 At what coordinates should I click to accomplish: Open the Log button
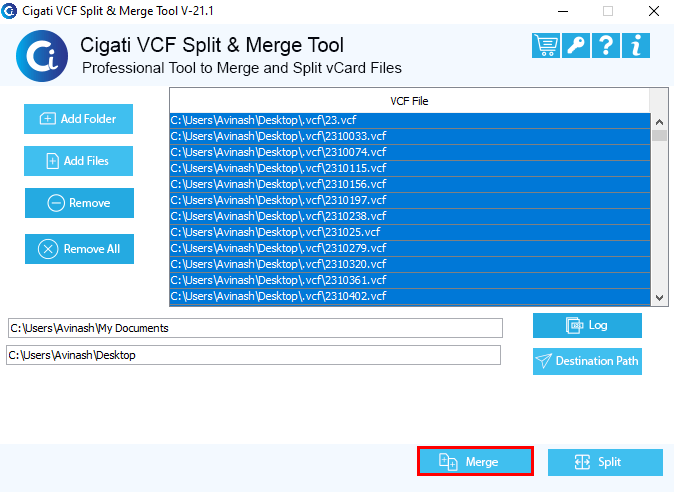coord(587,325)
